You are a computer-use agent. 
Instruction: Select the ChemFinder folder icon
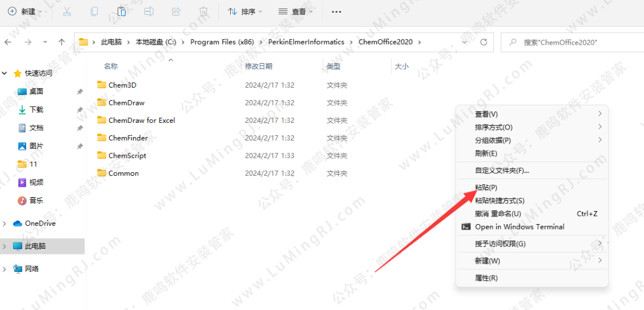click(101, 138)
